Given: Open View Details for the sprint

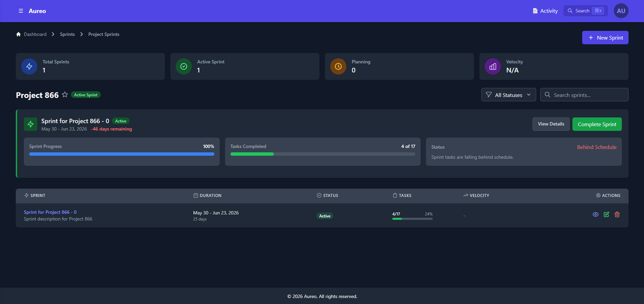Looking at the screenshot, I should (x=551, y=124).
